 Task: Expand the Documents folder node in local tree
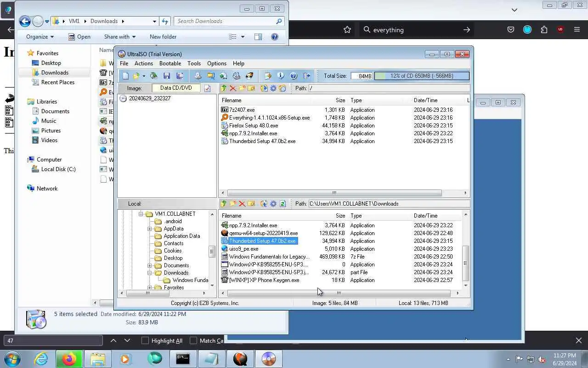[150, 265]
